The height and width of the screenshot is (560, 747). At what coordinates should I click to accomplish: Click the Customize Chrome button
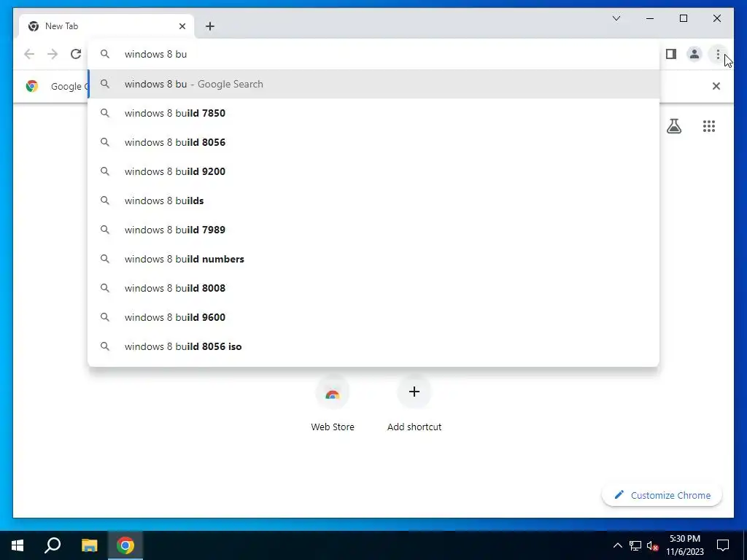662,495
